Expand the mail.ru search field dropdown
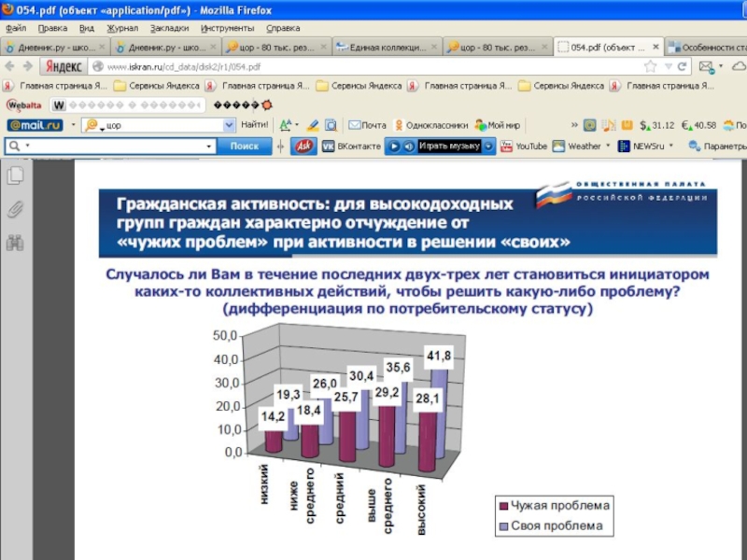The image size is (747, 560). 229,125
